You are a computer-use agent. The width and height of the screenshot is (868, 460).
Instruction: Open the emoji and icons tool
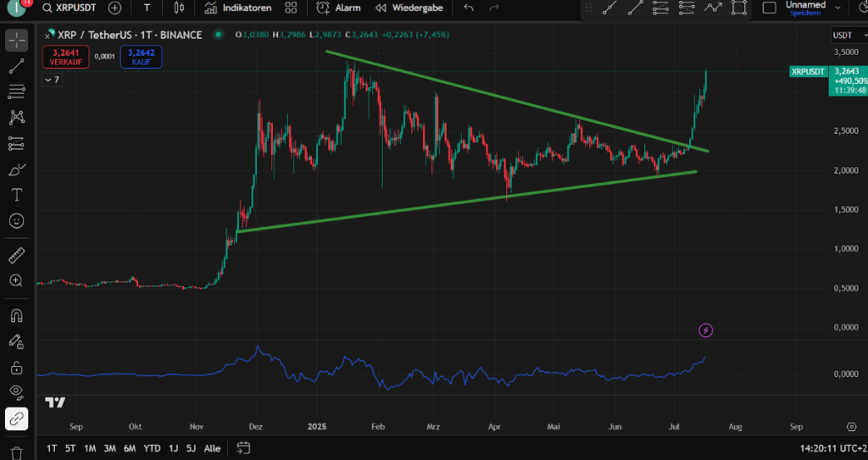pyautogui.click(x=16, y=220)
